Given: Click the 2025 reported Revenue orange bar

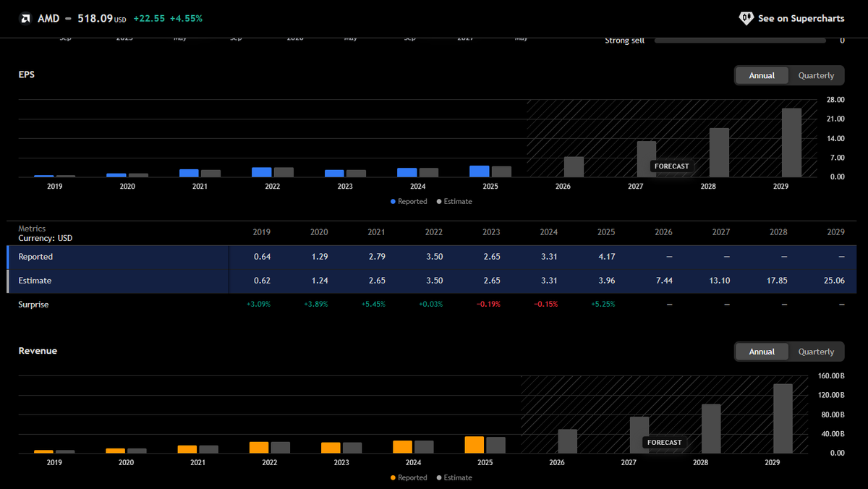Looking at the screenshot, I should [474, 445].
